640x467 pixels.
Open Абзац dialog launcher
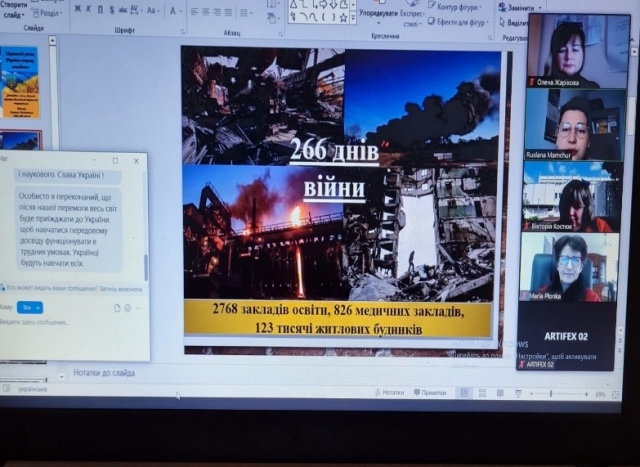(x=281, y=34)
